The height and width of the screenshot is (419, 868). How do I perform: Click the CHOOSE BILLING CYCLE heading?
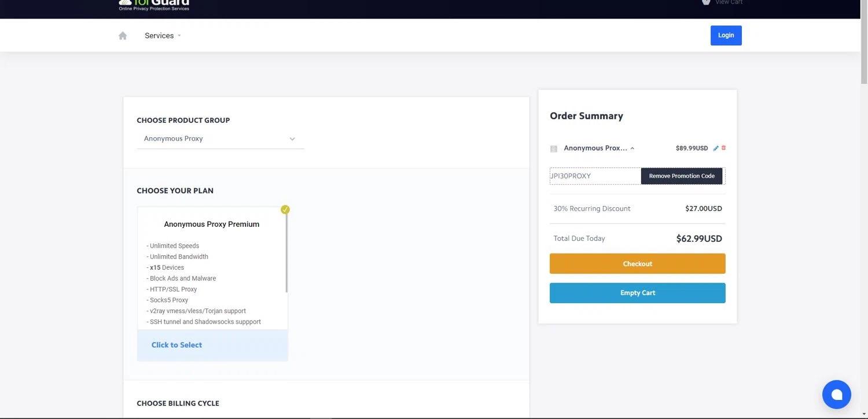click(x=178, y=403)
